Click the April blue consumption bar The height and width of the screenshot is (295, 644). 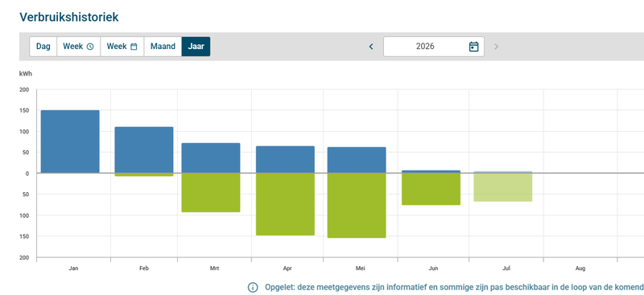click(x=285, y=160)
